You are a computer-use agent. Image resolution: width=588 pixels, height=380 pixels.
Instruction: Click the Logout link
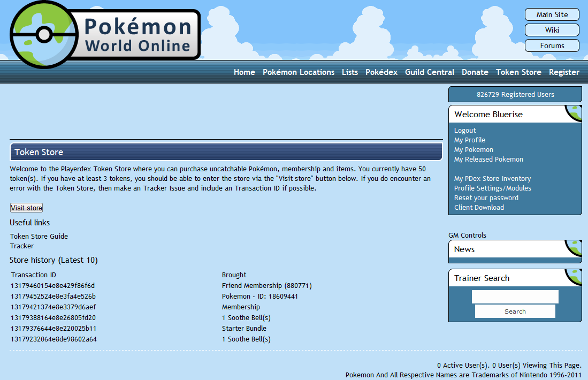(465, 131)
